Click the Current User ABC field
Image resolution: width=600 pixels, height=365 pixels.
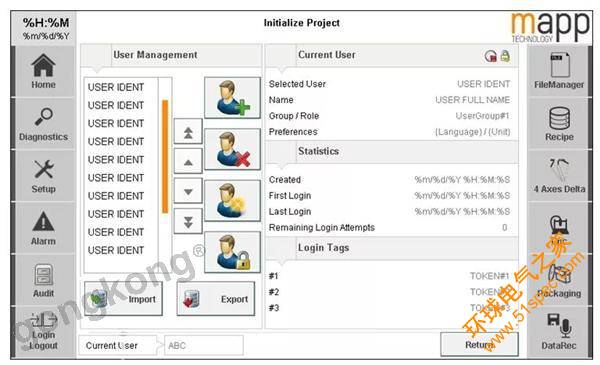point(204,345)
